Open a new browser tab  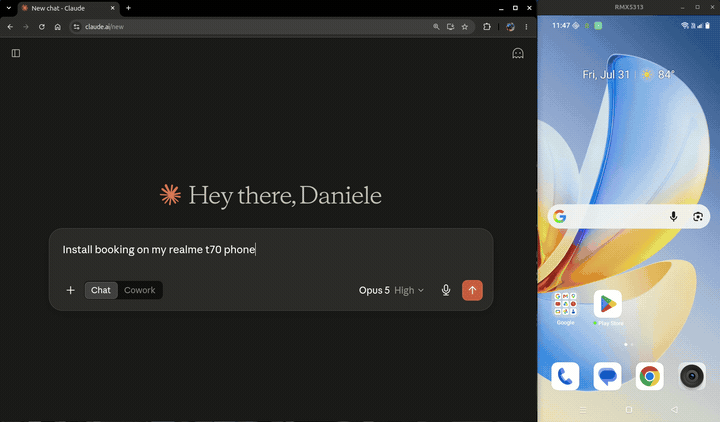point(128,8)
